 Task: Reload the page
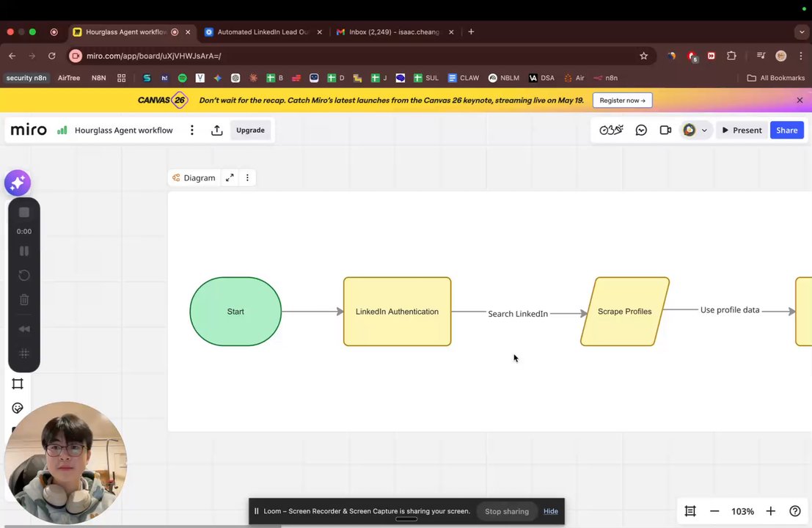coord(52,56)
